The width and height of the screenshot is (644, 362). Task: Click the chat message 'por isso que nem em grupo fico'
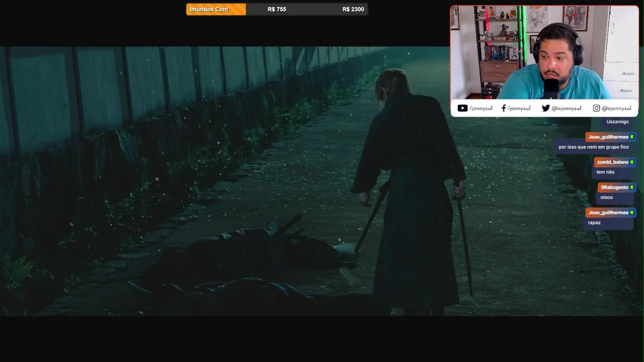tap(594, 147)
